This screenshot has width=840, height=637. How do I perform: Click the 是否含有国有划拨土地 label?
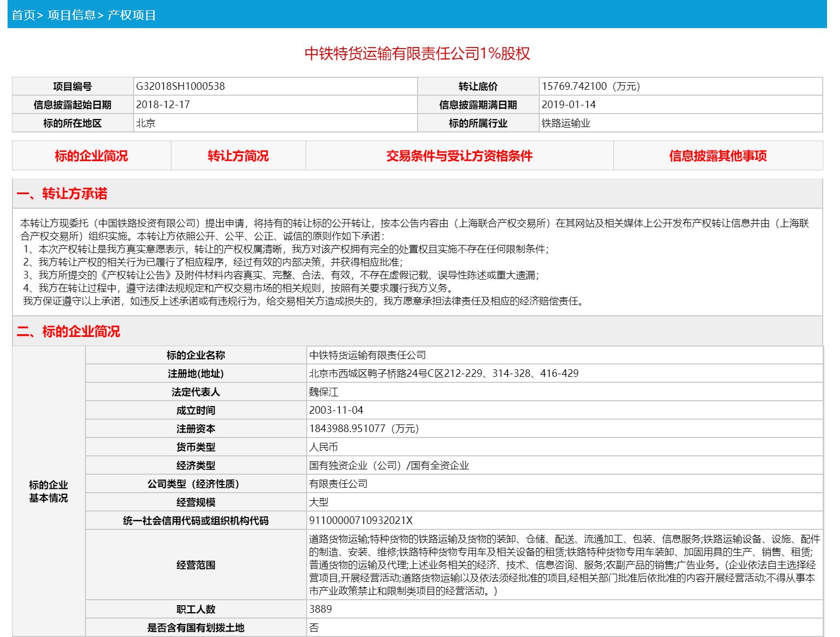click(x=196, y=628)
